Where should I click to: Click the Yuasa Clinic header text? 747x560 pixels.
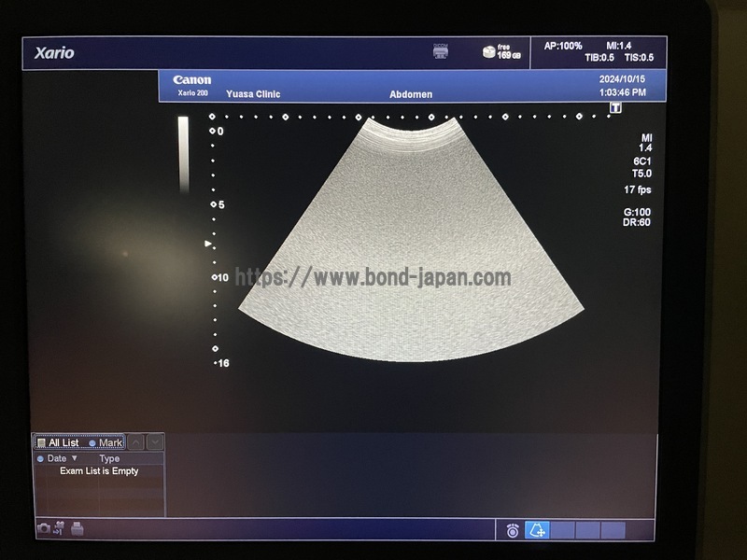[253, 94]
